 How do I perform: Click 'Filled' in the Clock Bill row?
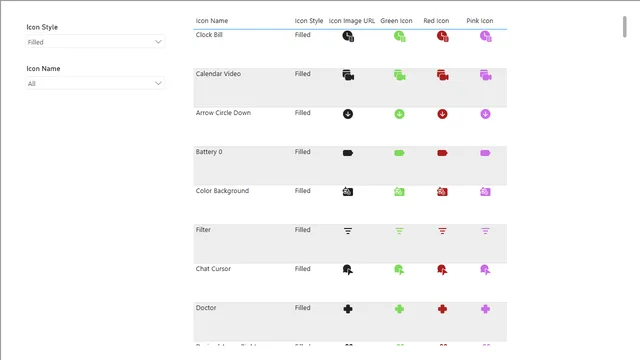[x=303, y=35]
